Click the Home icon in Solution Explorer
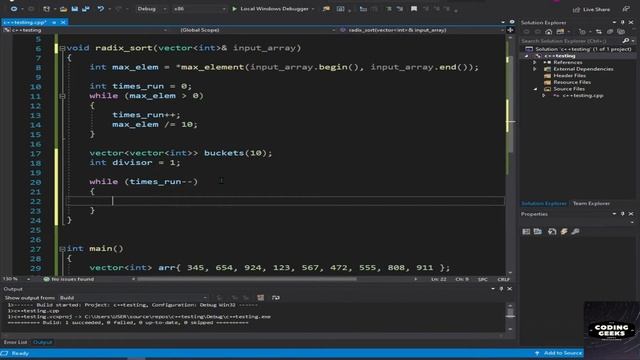Screen dimensions: 640x360 pyautogui.click(x=549, y=31)
